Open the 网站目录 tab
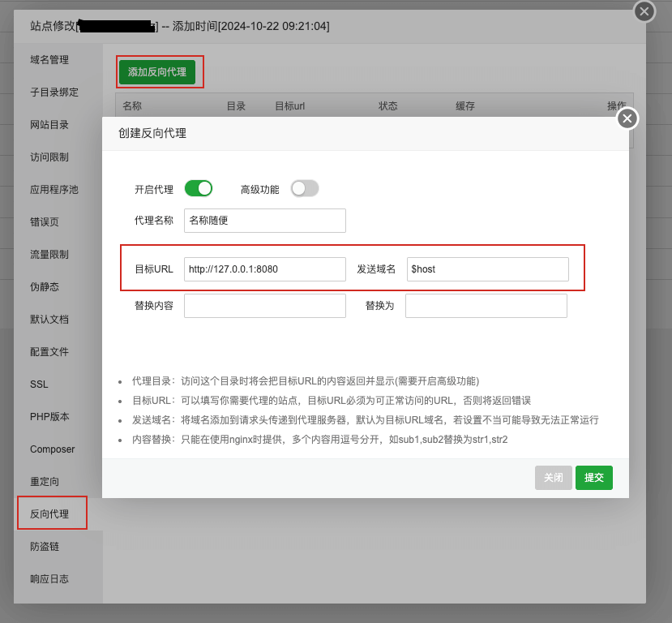Viewport: 672px width, 623px height. 49,125
